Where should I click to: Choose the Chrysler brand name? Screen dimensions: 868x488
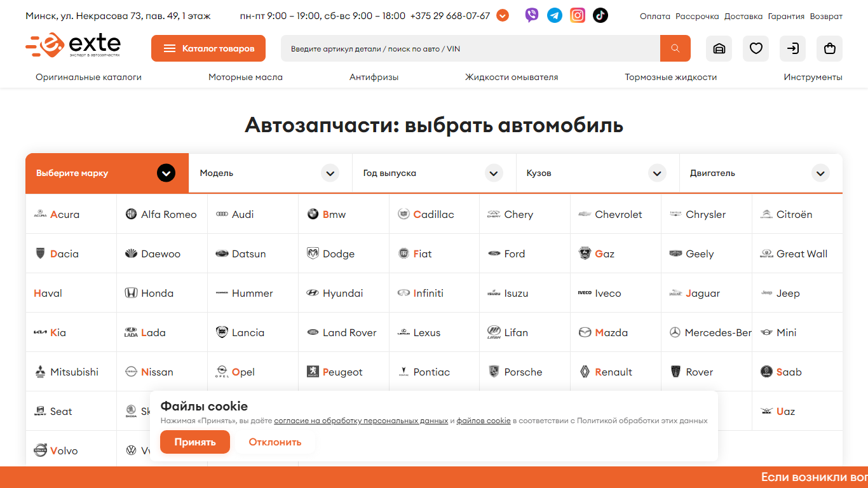tap(705, 215)
